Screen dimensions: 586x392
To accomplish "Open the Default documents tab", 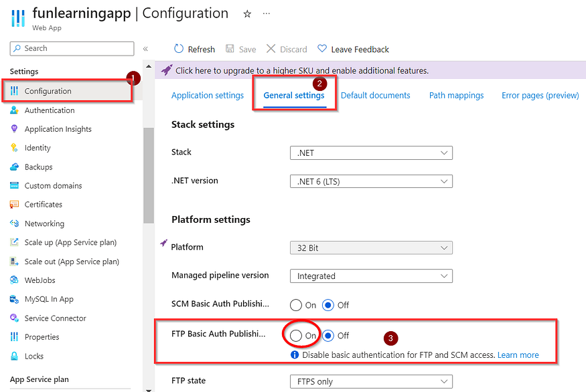I will click(375, 95).
